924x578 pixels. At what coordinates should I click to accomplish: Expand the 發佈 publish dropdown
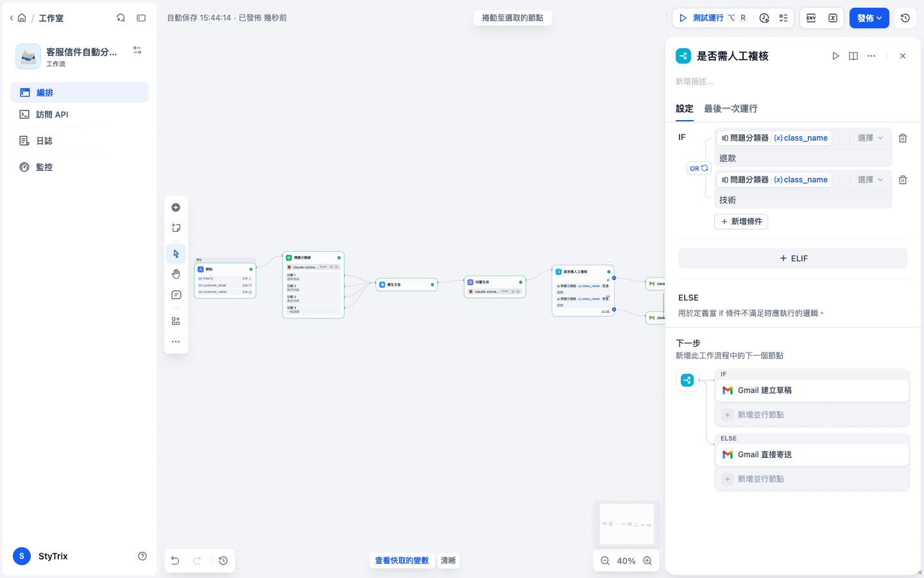pyautogui.click(x=869, y=18)
